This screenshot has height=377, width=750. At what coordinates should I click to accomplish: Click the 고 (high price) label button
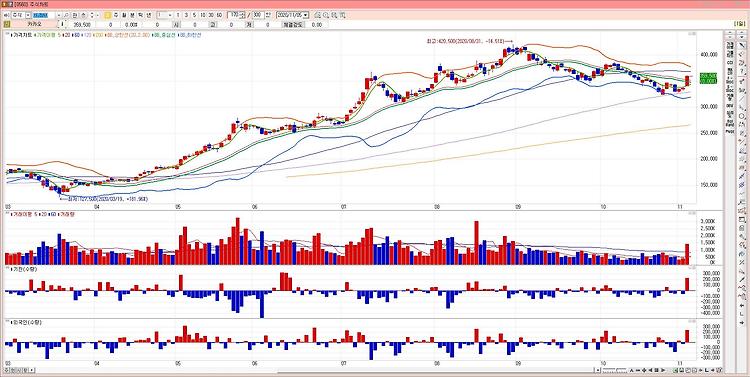point(212,24)
